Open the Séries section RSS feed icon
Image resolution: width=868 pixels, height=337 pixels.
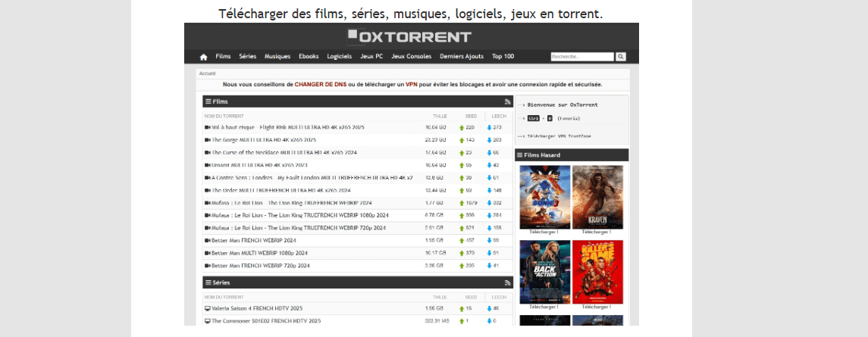coord(507,282)
